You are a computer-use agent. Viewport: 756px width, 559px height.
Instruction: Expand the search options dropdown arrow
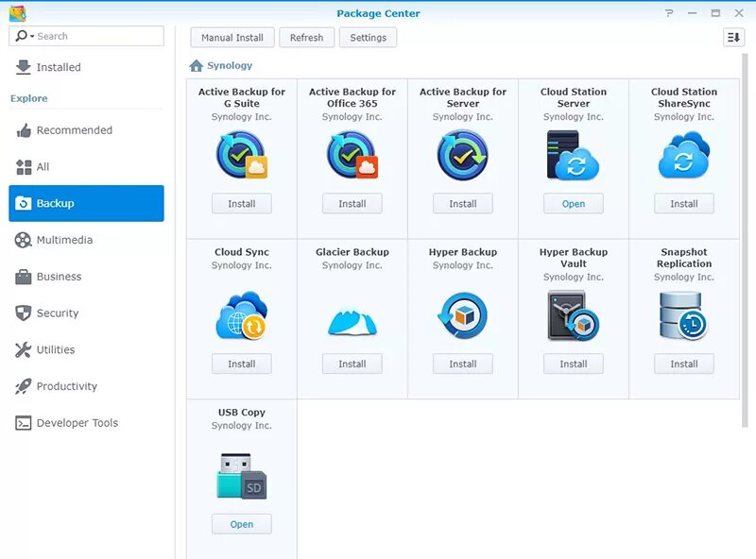click(32, 36)
